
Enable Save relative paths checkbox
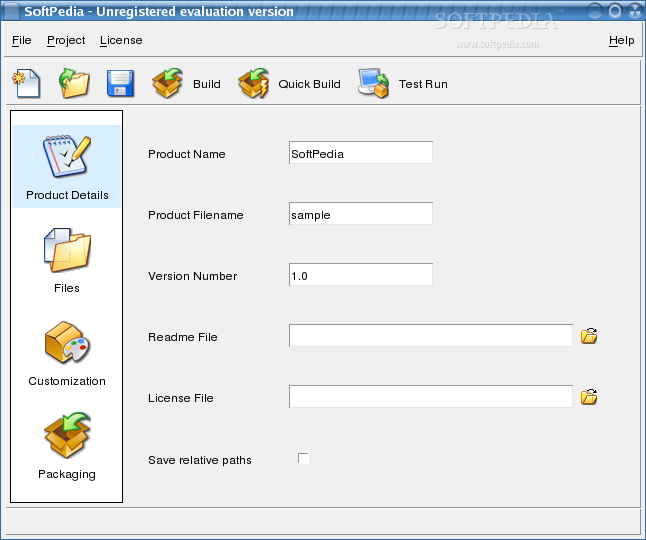[303, 458]
